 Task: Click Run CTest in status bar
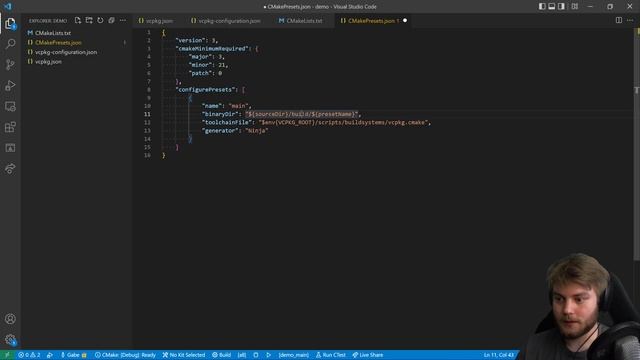point(331,355)
